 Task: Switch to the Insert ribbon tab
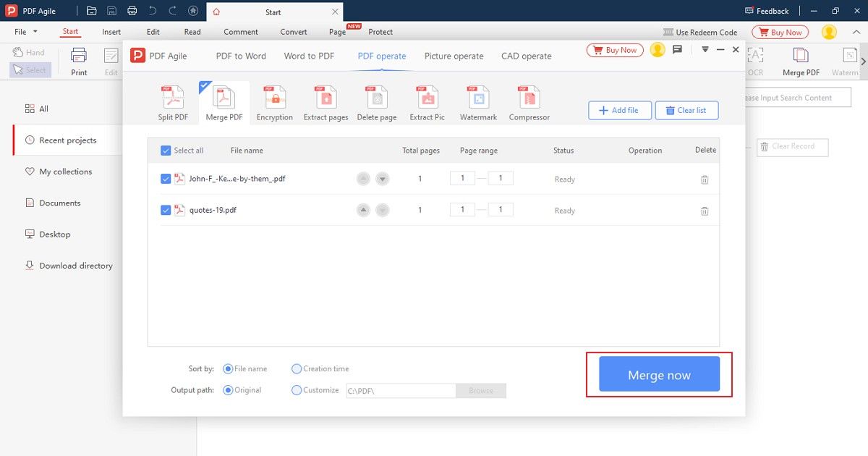(x=111, y=32)
